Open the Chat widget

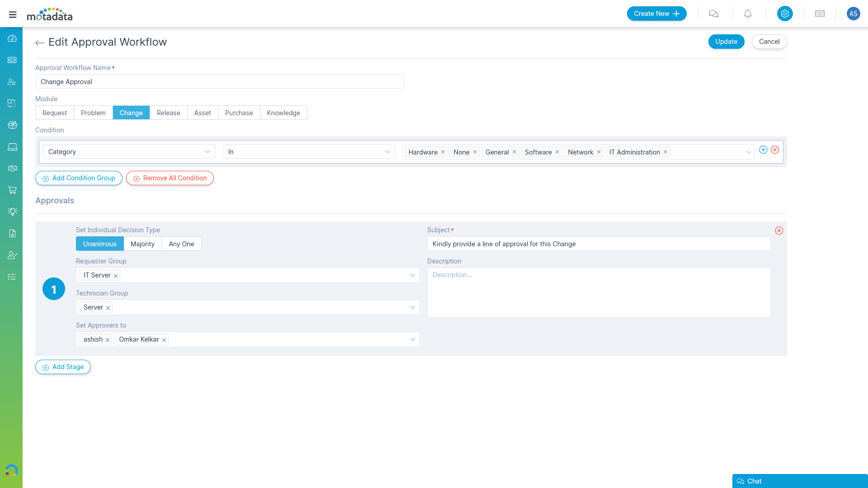pyautogui.click(x=800, y=481)
